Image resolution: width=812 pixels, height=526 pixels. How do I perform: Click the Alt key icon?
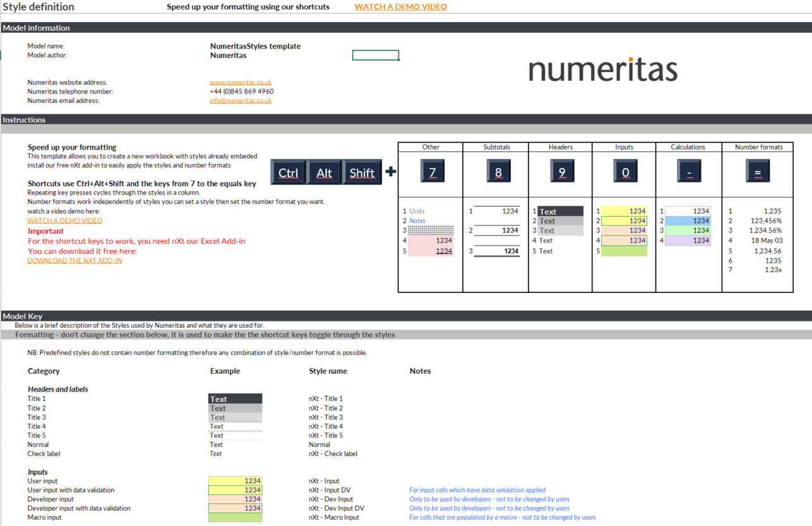[324, 171]
